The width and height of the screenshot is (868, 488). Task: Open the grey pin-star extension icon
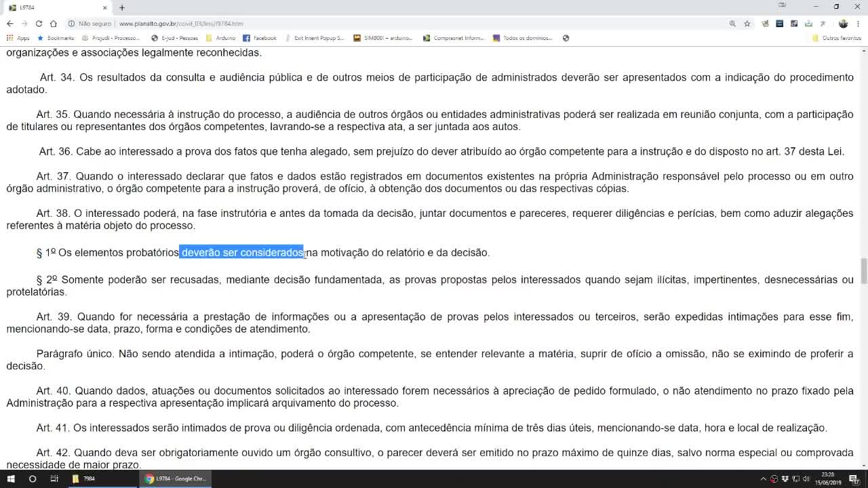tap(823, 24)
